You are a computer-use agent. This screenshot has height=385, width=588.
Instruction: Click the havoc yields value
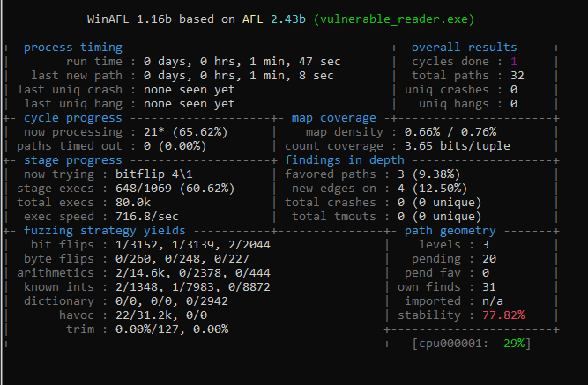point(166,315)
